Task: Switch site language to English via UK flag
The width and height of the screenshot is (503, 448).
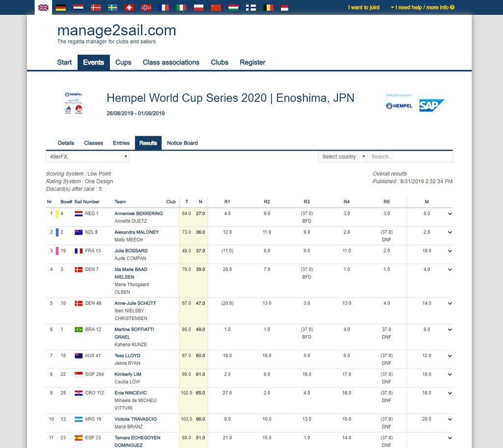Action: coord(43,7)
